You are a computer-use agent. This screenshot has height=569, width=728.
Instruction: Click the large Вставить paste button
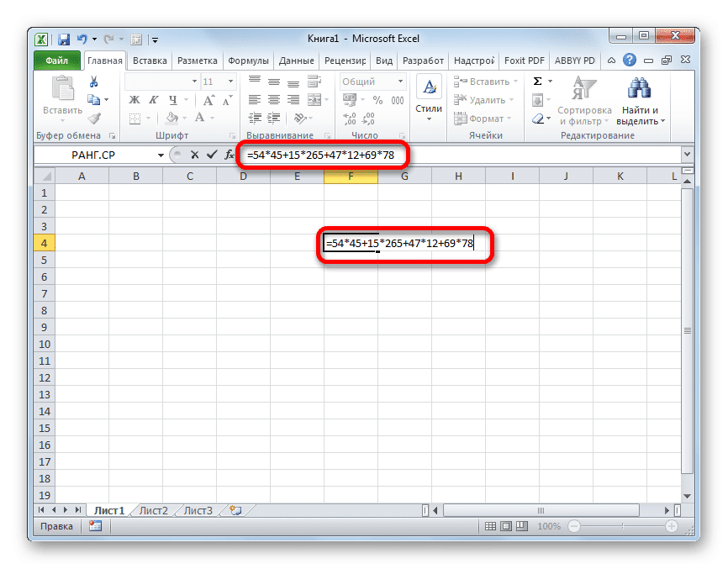63,100
